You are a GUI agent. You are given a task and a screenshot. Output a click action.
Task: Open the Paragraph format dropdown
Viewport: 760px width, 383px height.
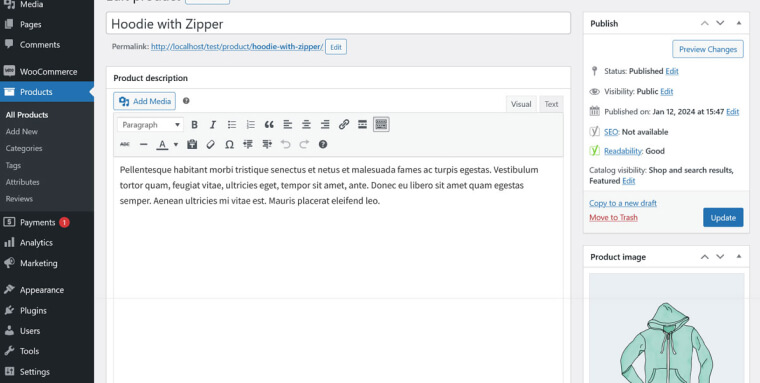click(150, 125)
